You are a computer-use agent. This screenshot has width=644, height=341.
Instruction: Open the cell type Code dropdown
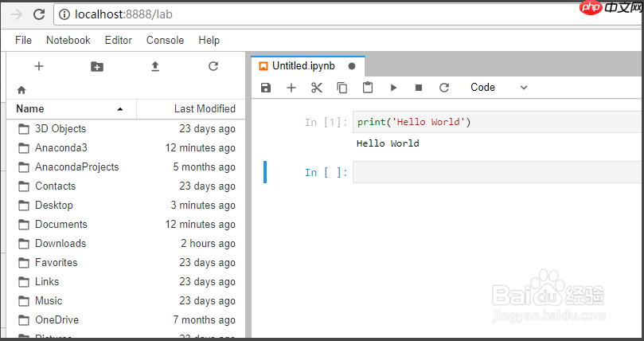[498, 88]
